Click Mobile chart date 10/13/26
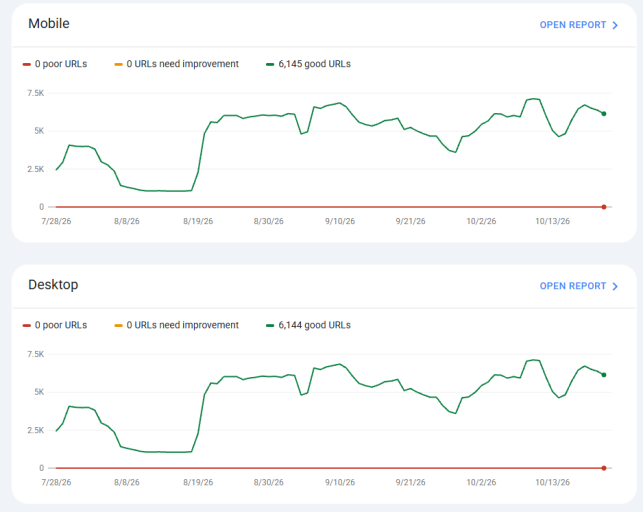 tap(552, 221)
